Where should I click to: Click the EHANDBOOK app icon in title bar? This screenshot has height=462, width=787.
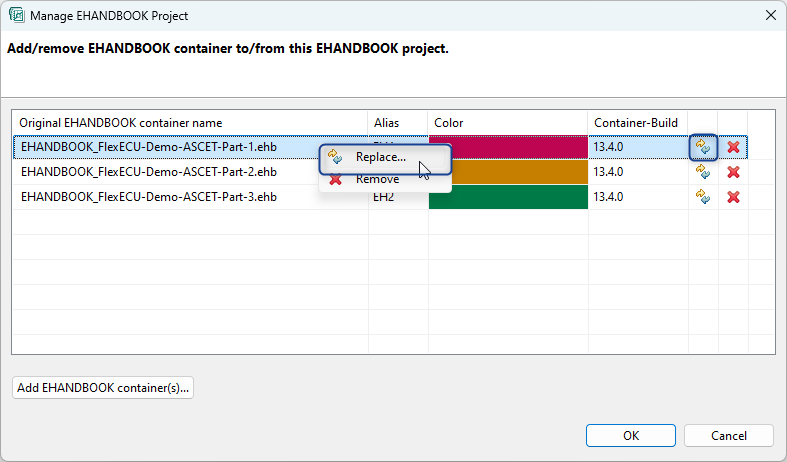16,16
